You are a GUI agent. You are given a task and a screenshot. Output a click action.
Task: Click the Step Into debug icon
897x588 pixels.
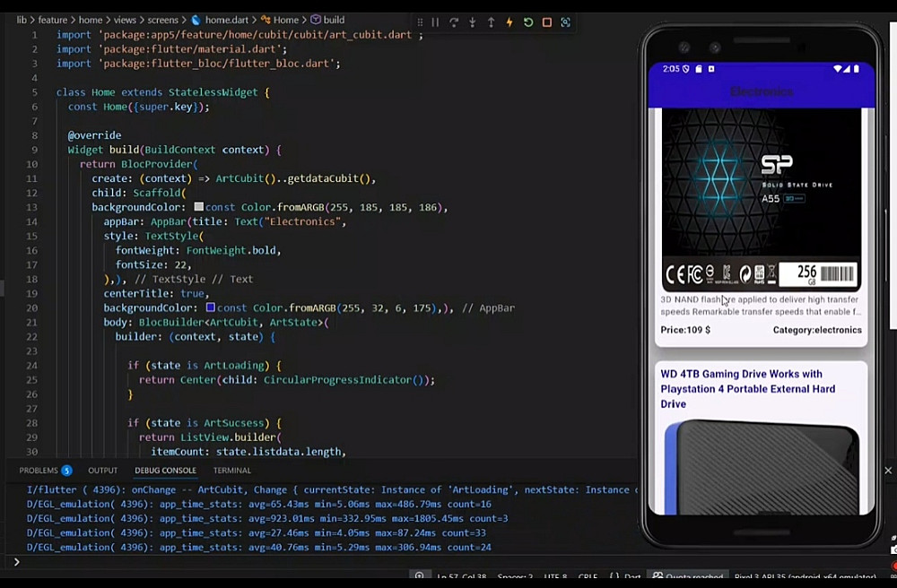tap(473, 22)
